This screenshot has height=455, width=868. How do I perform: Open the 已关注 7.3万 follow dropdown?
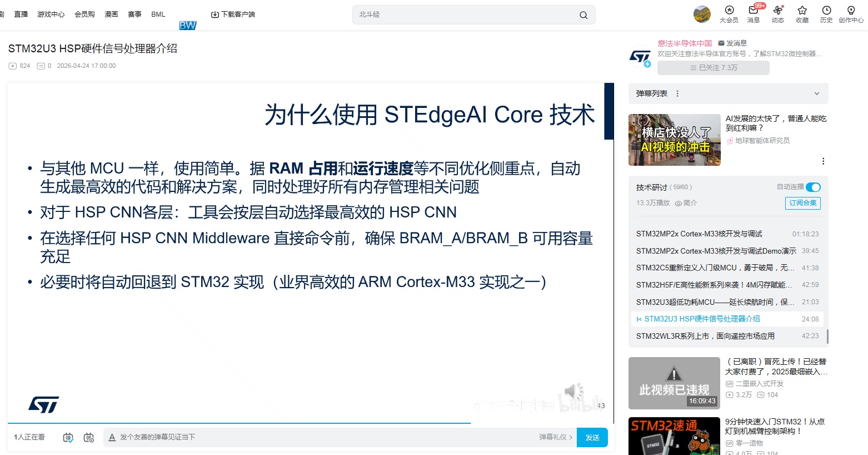[714, 68]
